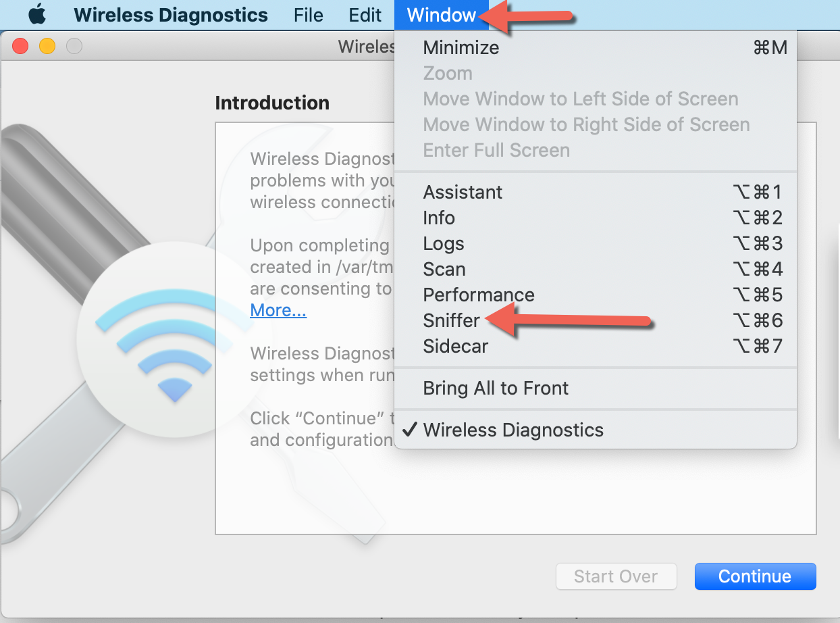Close the window with red button
The width and height of the screenshot is (840, 623).
pyautogui.click(x=20, y=46)
